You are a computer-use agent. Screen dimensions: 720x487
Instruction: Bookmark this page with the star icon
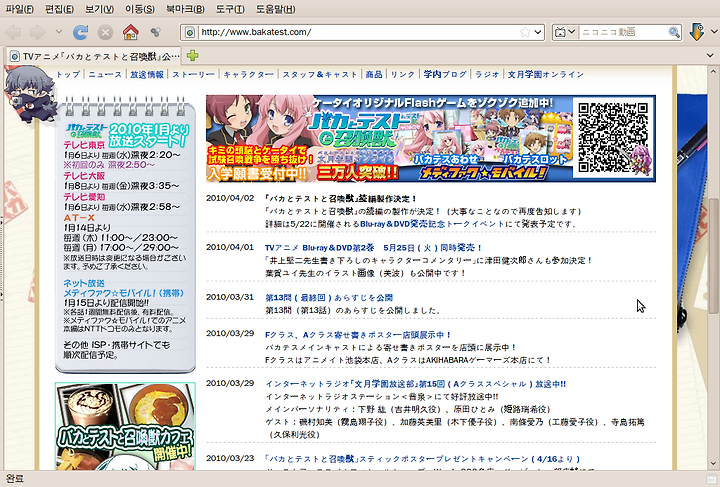tap(525, 32)
